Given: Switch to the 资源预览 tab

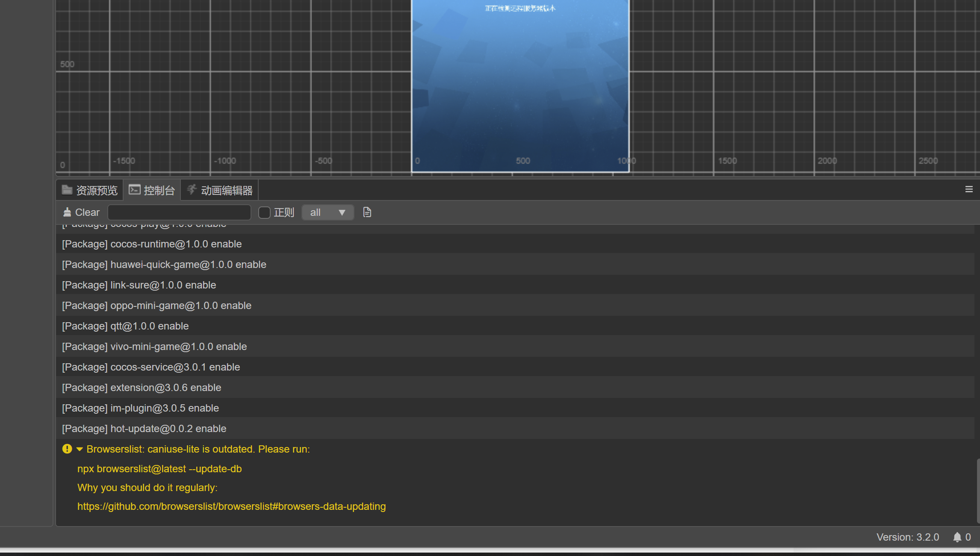Looking at the screenshot, I should [x=90, y=190].
